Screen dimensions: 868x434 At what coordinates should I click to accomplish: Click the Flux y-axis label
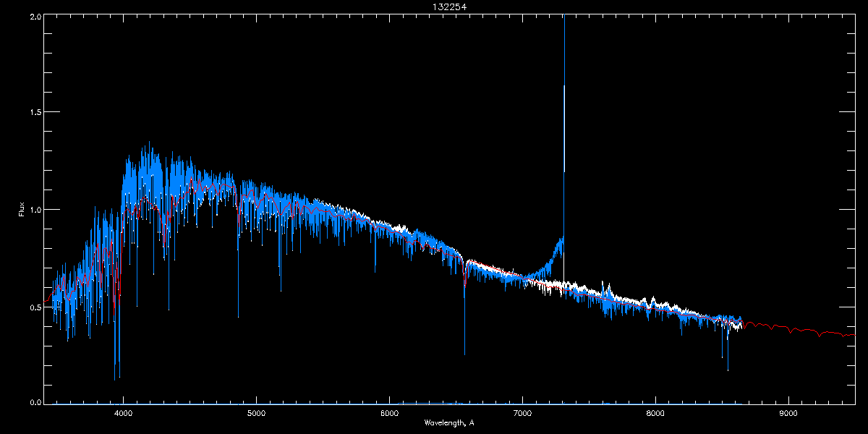click(22, 210)
